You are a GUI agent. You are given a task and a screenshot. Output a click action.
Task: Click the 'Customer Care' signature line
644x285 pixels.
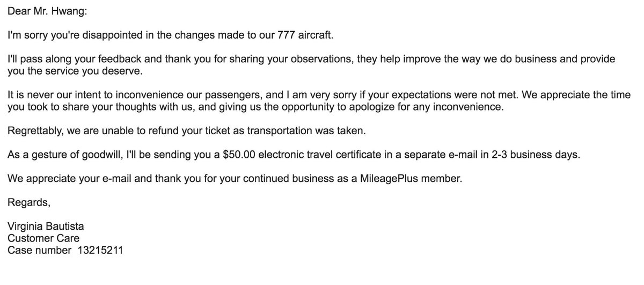click(x=43, y=238)
